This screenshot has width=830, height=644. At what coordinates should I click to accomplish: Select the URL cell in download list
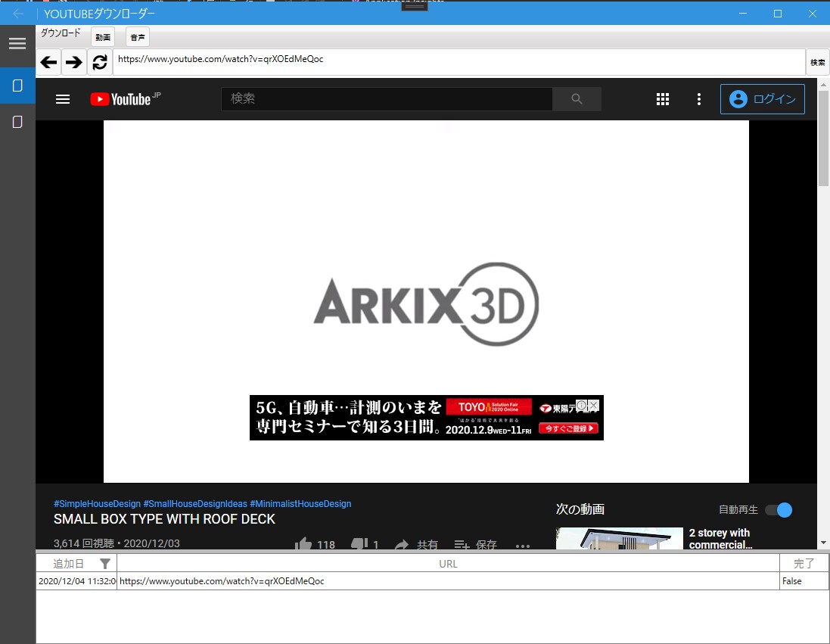(448, 581)
